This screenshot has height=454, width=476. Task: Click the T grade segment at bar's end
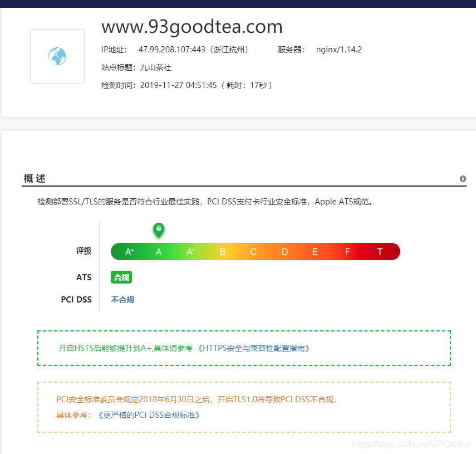(380, 252)
